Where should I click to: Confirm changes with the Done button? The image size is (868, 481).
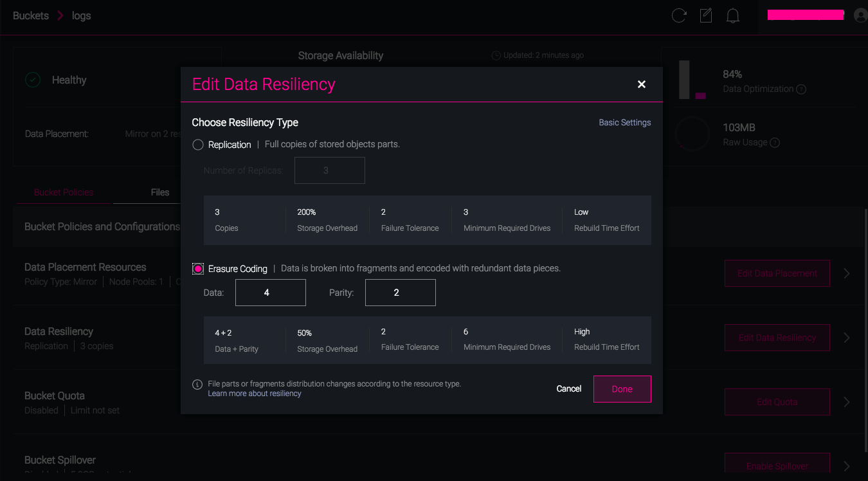pyautogui.click(x=622, y=388)
